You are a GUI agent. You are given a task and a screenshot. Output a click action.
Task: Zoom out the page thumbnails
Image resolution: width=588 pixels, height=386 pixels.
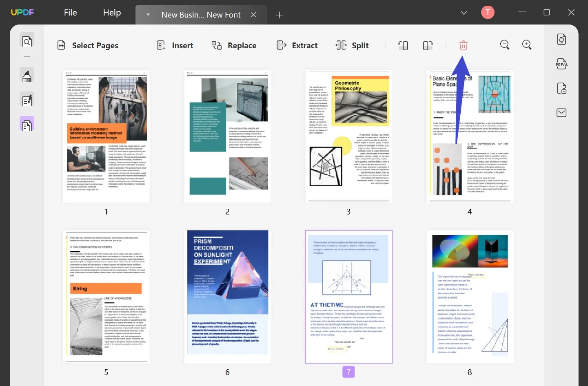point(505,45)
